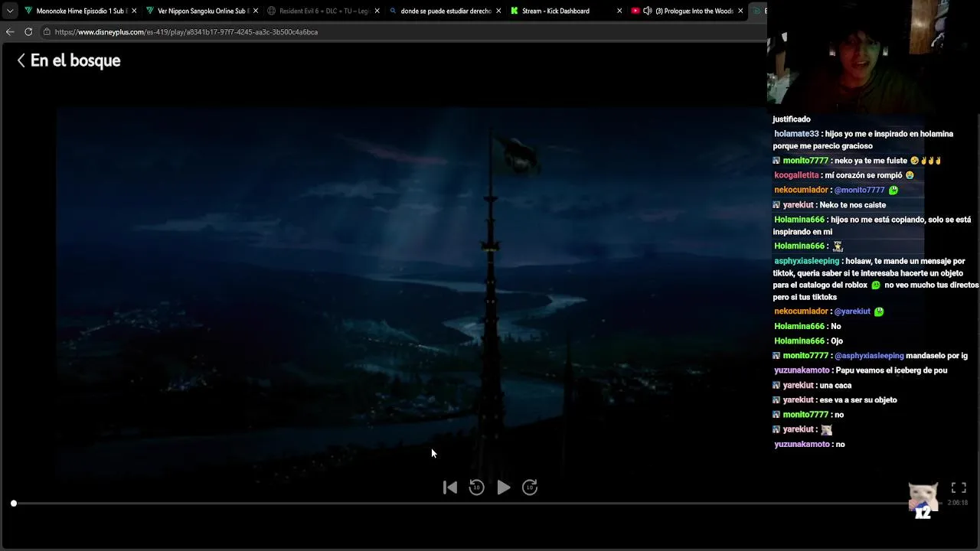Click 'mí corazón se rompió' message
This screenshot has width=980, height=551.
coord(864,175)
